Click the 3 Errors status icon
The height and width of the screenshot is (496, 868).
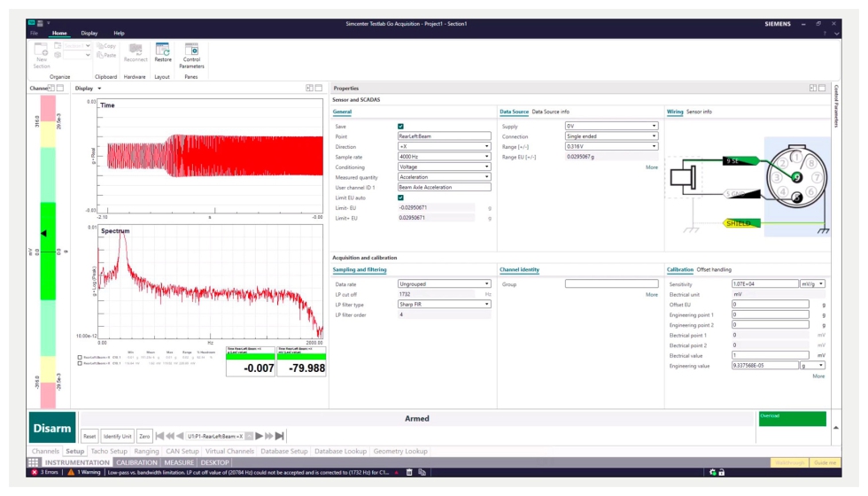click(35, 472)
